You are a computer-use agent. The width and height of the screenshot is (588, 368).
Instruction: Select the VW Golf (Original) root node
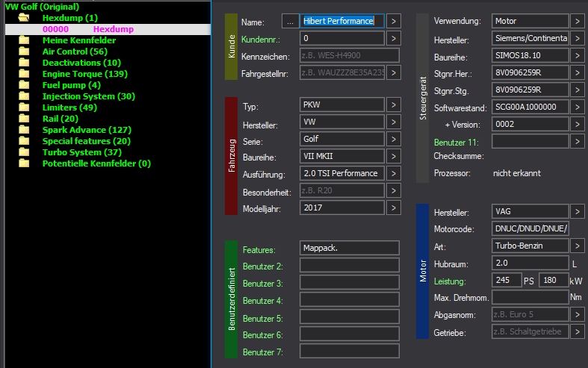pyautogui.click(x=42, y=7)
